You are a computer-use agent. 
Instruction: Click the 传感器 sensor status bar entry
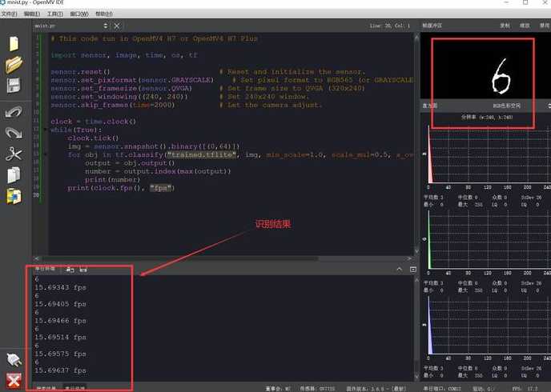(x=317, y=389)
